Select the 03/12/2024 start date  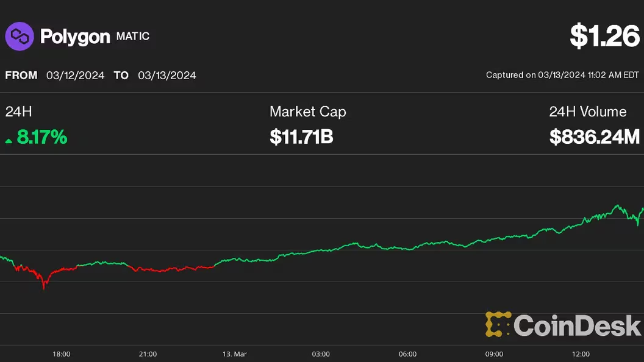(x=75, y=76)
